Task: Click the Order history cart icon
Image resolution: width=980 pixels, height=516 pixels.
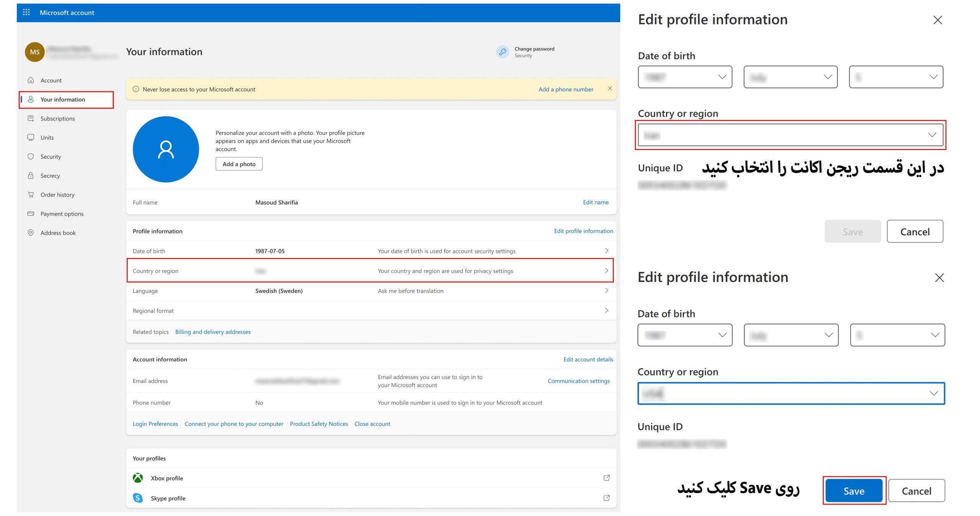Action: [x=31, y=194]
